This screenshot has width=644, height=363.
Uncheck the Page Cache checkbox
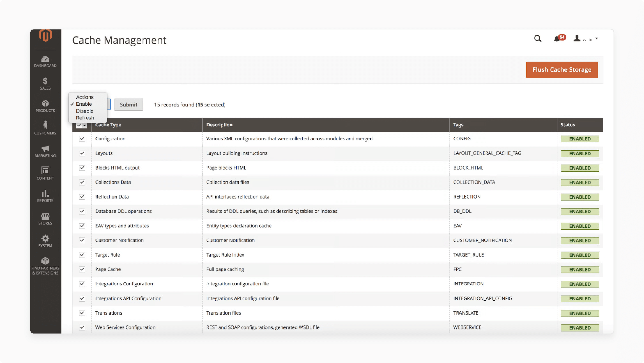tap(82, 270)
